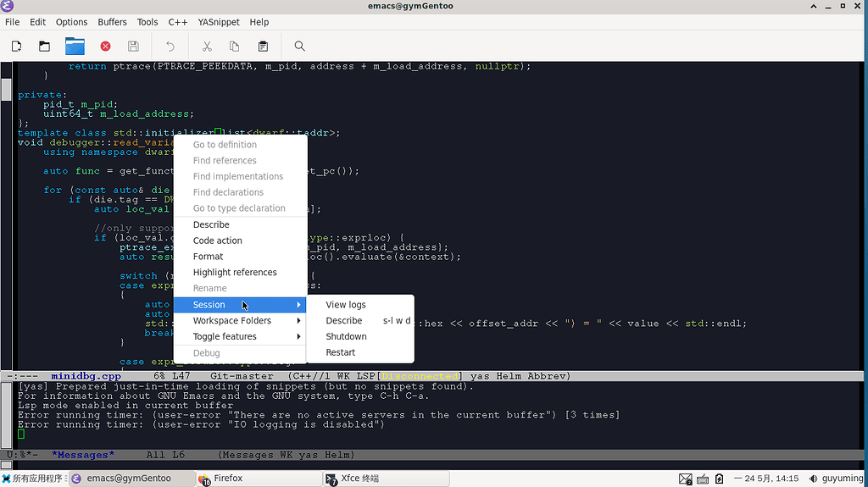Expand the Toggle features submenu
868x487 pixels.
click(240, 336)
